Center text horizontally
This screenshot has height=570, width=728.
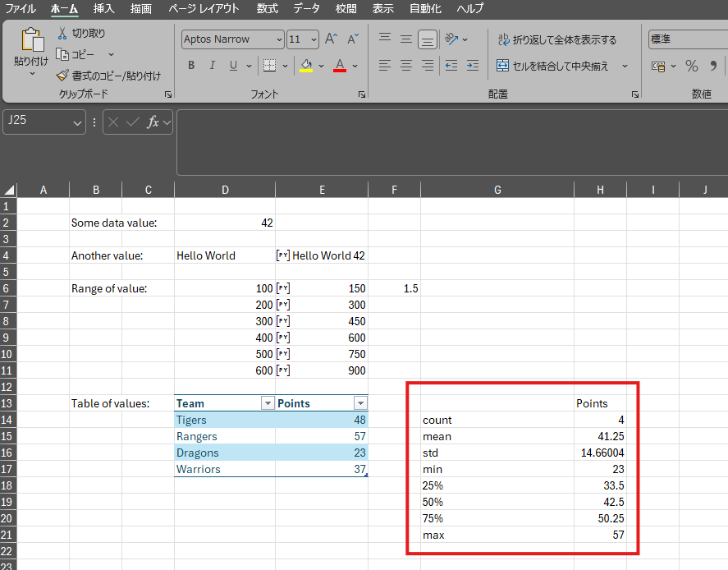(406, 66)
